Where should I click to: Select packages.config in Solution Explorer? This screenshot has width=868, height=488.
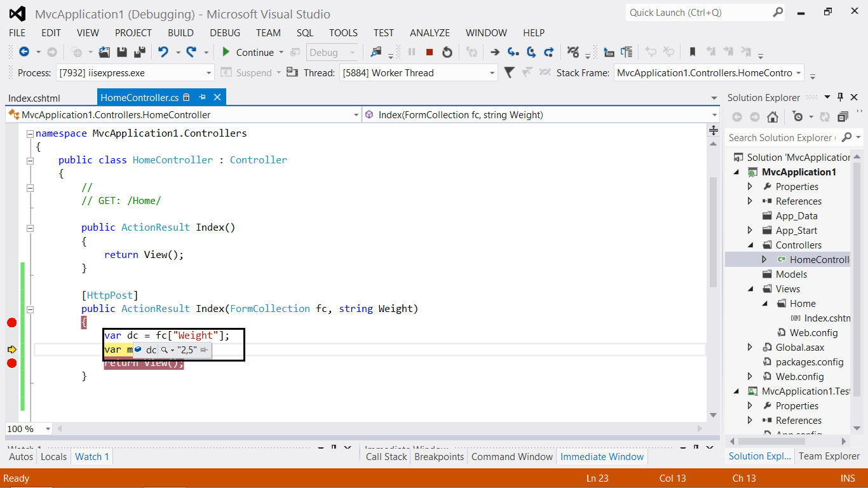pos(810,362)
